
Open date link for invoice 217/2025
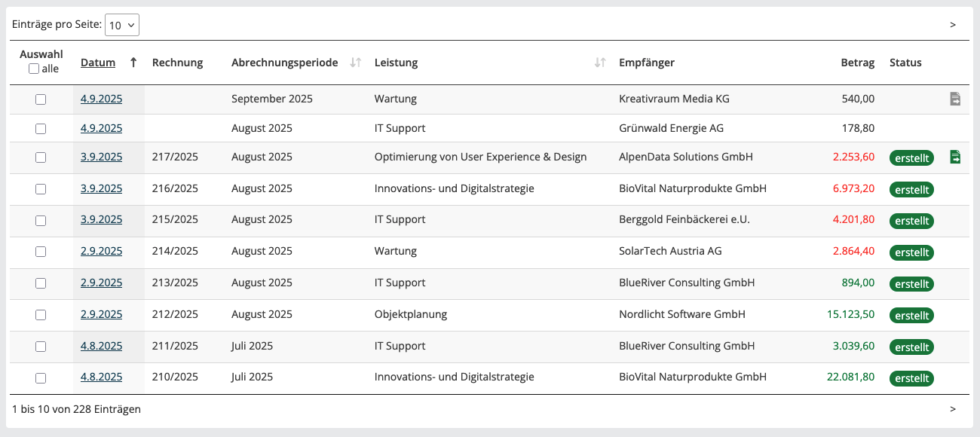[x=101, y=157]
